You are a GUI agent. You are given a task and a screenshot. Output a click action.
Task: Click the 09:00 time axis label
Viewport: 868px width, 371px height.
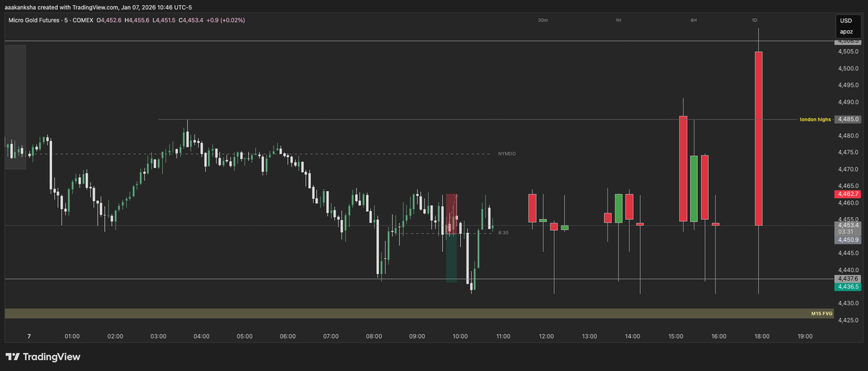tap(417, 336)
